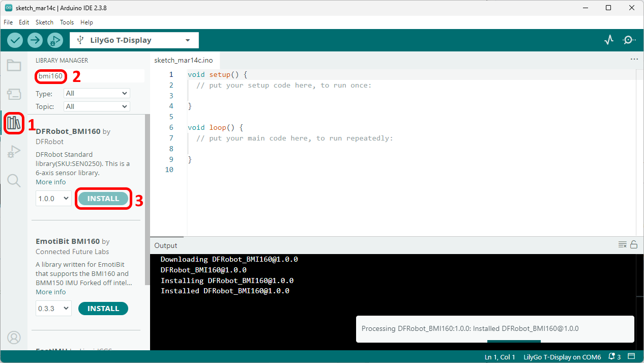Viewport: 644px width, 363px height.
Task: Open the Serial Monitor icon
Action: tap(629, 40)
